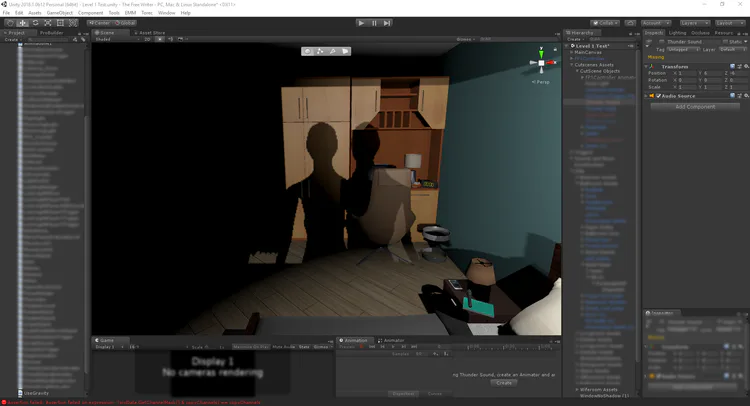The image size is (750, 406).
Task: Toggle Mute Audio in Game view
Action: pyautogui.click(x=284, y=347)
